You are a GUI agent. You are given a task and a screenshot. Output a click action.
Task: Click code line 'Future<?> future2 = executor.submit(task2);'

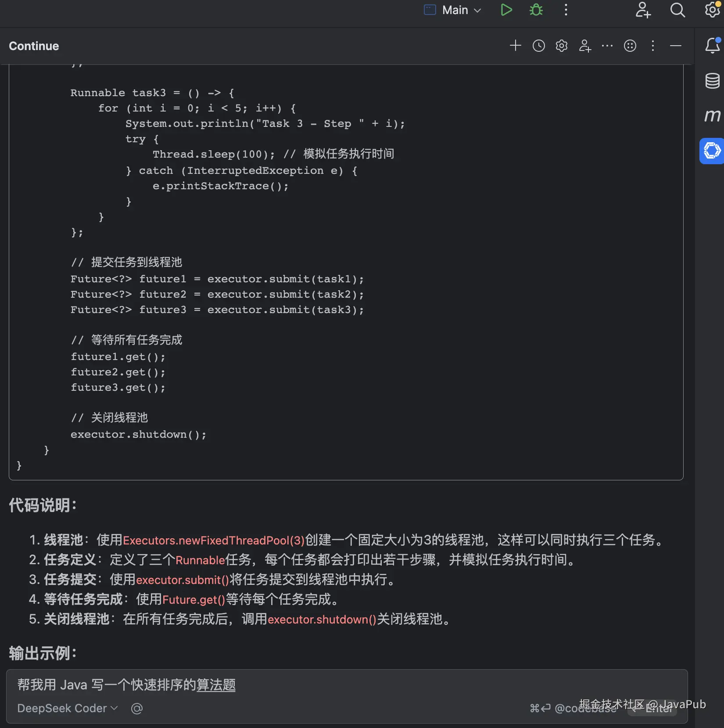click(x=217, y=294)
